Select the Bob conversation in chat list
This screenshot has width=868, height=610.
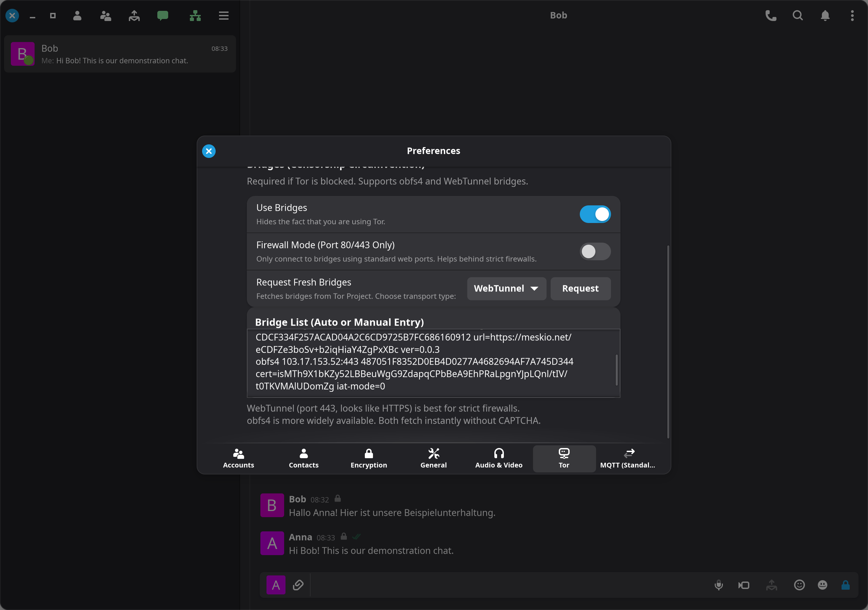[120, 54]
